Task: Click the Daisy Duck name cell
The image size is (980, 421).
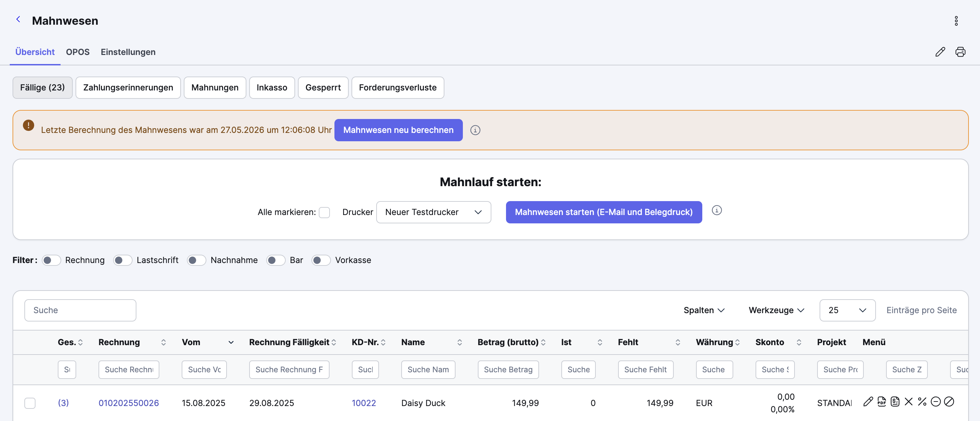Action: (x=423, y=403)
